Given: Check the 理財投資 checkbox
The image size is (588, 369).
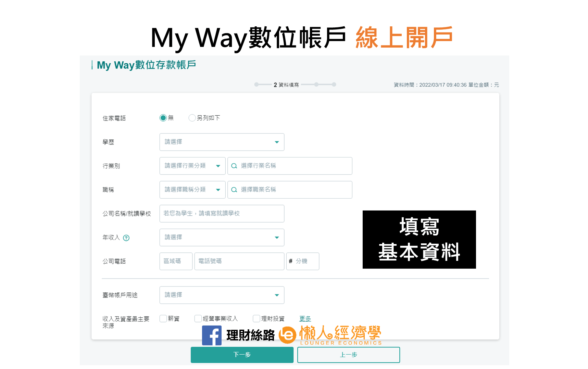Looking at the screenshot, I should point(257,319).
